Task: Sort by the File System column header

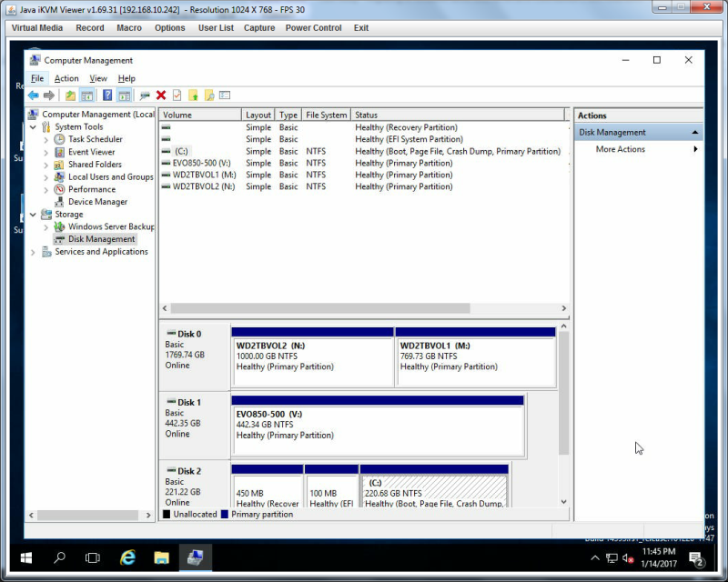Action: coord(326,115)
